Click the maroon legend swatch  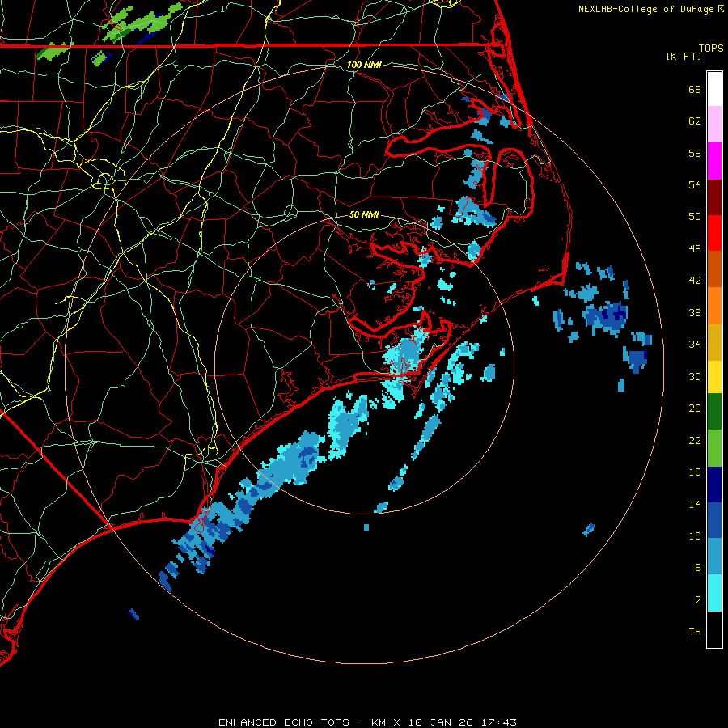click(714, 197)
